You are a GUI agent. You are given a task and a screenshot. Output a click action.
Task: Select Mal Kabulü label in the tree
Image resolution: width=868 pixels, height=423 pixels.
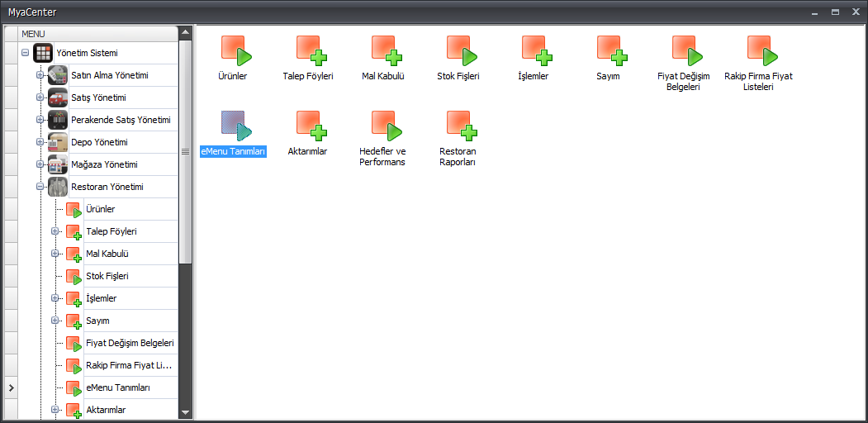[x=107, y=254]
